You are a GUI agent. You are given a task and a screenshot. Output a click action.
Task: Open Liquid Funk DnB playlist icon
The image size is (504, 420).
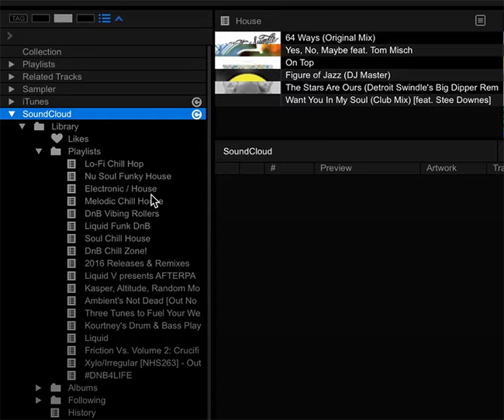(71, 226)
